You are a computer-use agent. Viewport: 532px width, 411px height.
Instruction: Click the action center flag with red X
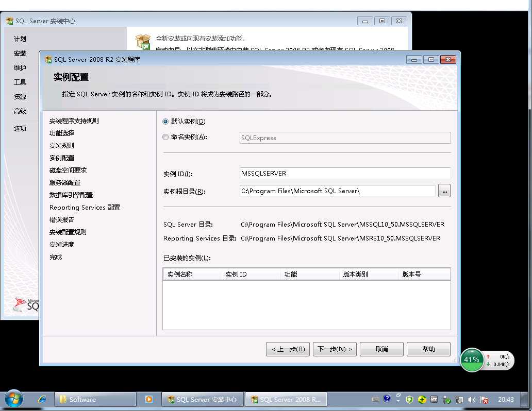coord(484,400)
